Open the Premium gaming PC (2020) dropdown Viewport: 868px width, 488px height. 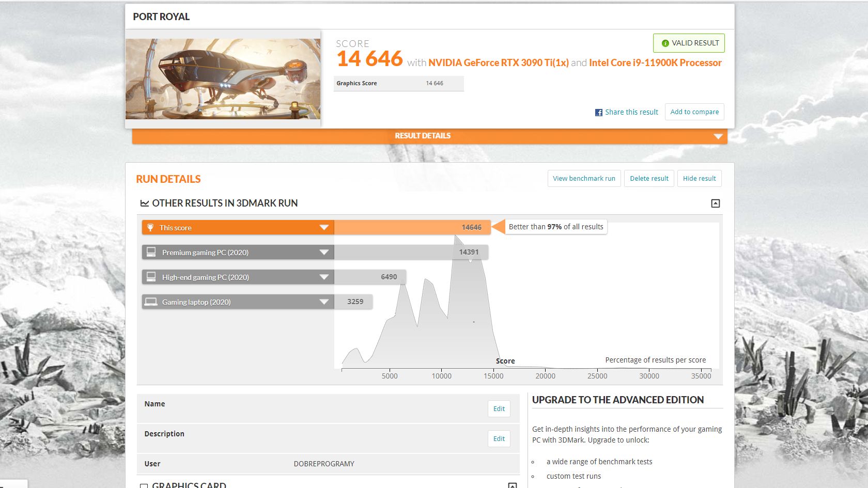coord(324,252)
